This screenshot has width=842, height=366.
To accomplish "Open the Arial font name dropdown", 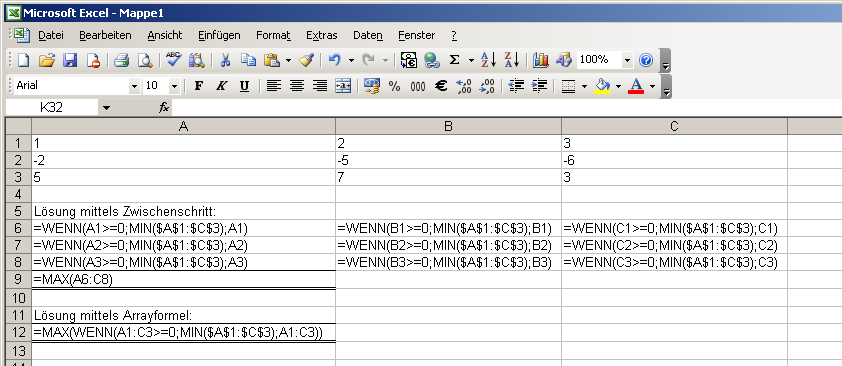I will pos(134,86).
